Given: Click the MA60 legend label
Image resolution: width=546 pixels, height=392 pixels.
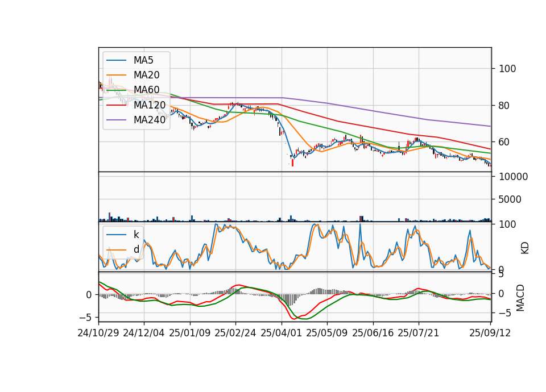Looking at the screenshot, I should [x=146, y=90].
